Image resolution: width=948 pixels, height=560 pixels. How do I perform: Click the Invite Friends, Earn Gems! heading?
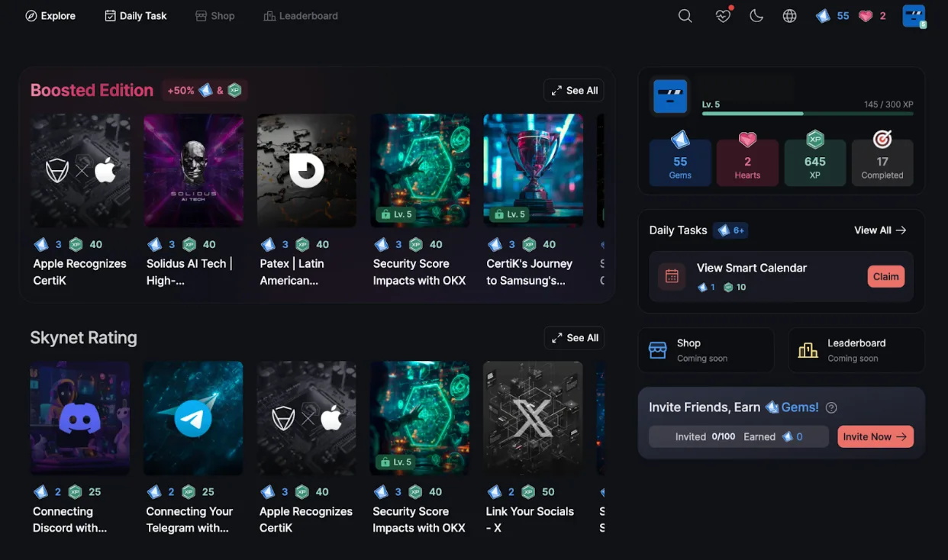(x=734, y=407)
